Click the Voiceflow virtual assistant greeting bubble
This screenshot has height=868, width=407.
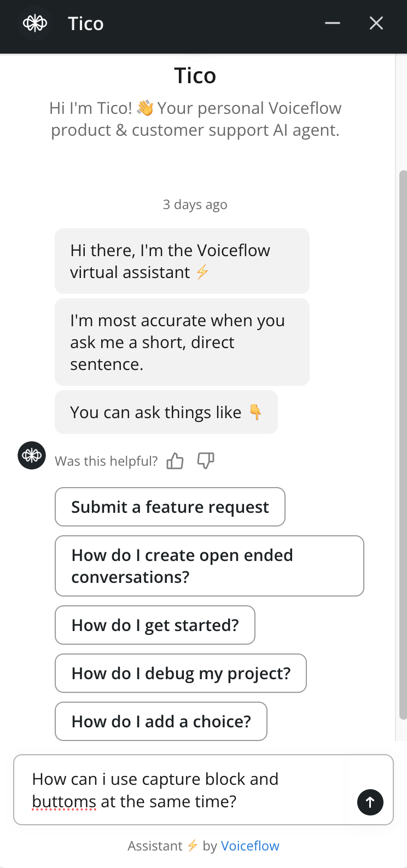tap(182, 261)
